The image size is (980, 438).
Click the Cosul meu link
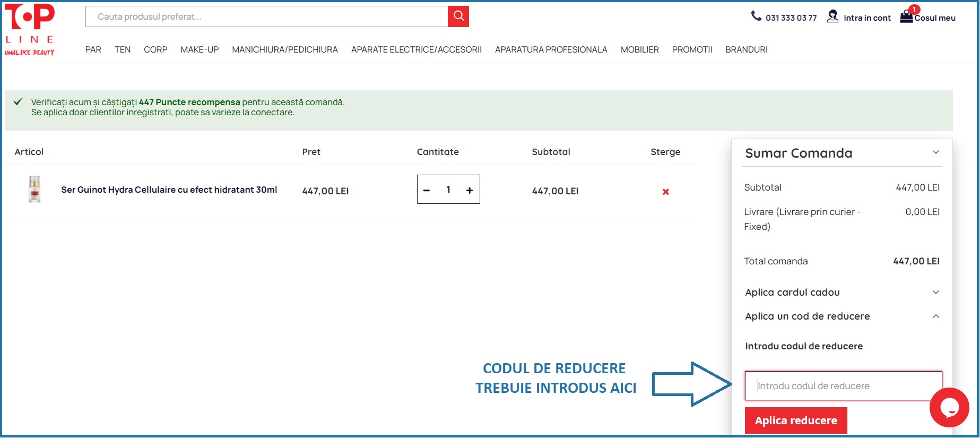[x=935, y=18]
